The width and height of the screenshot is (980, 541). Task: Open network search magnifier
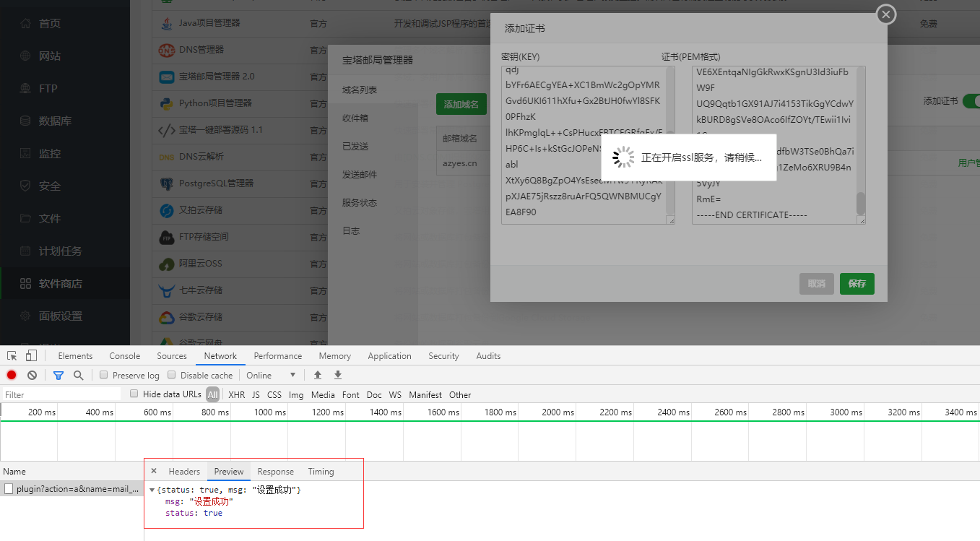[x=78, y=375]
